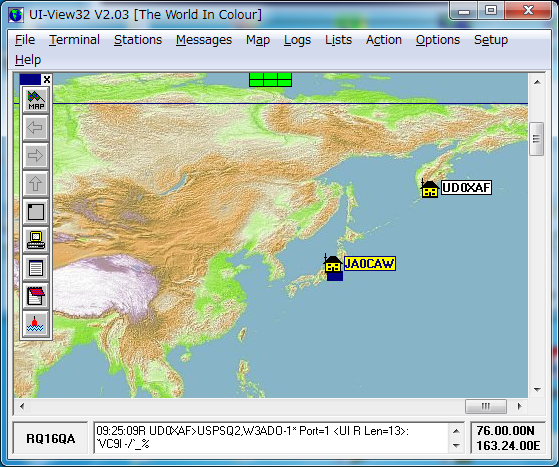Click the horizontal scrollbar left arrow
559x467 pixels.
(22, 406)
